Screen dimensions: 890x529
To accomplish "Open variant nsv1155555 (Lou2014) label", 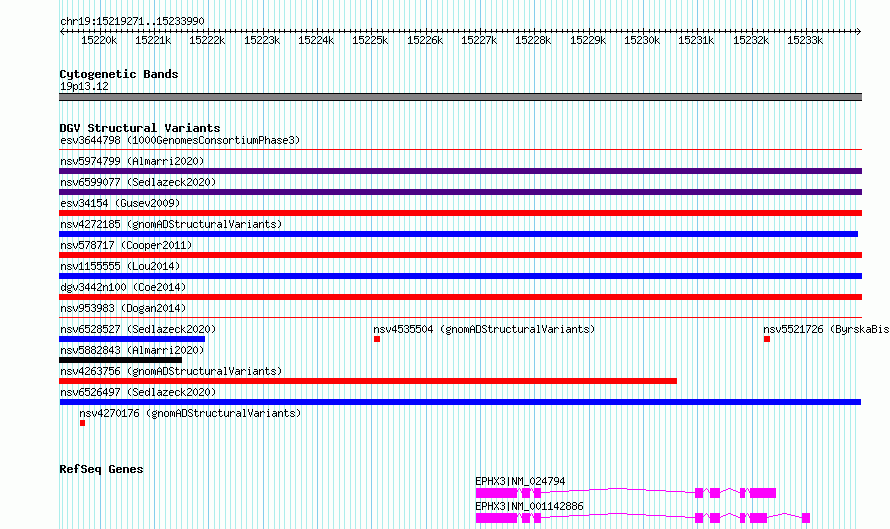I will tap(120, 266).
